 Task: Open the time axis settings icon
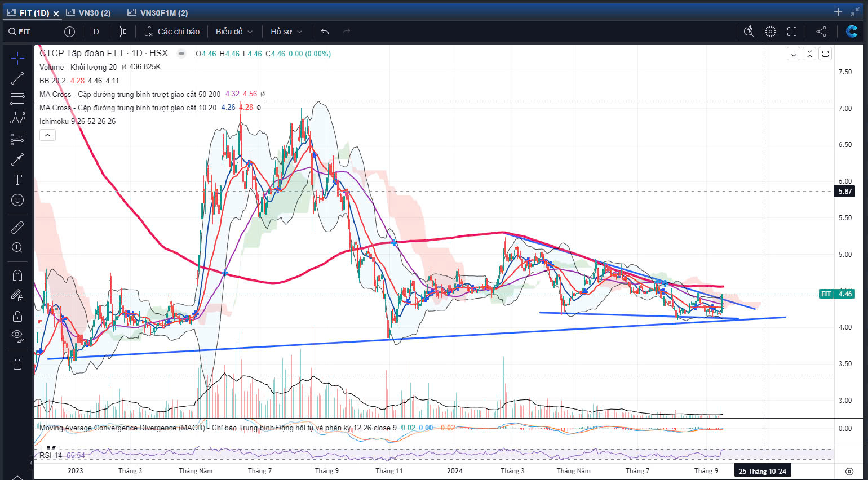tap(849, 471)
